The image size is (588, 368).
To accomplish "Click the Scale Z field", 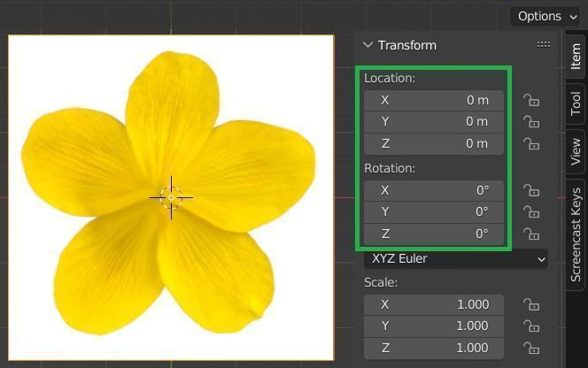I will (434, 349).
